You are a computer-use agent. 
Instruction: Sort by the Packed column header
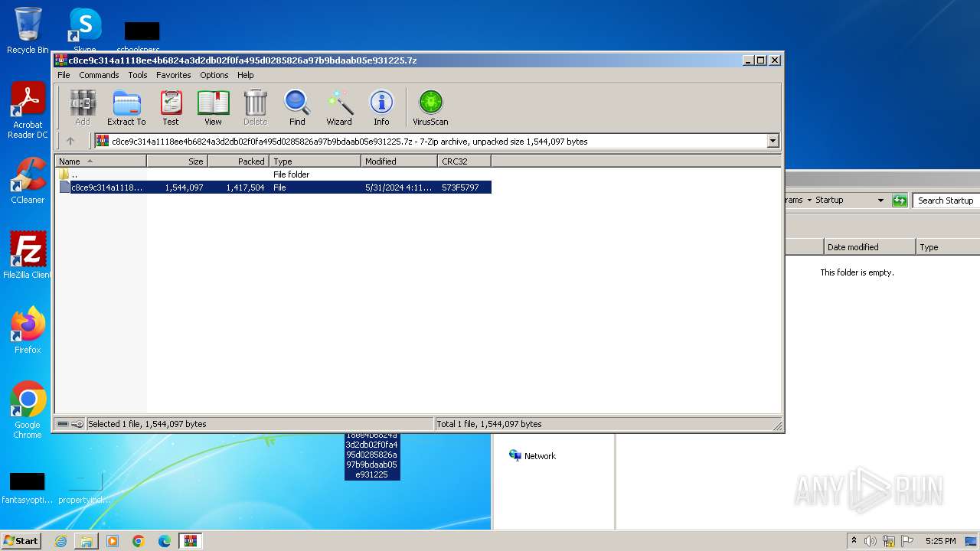coord(238,161)
